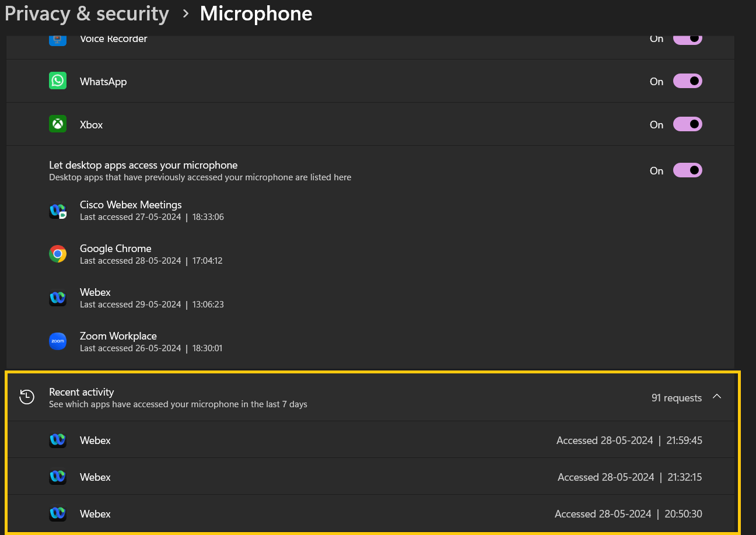Click the 91 requests count label

[x=676, y=398]
